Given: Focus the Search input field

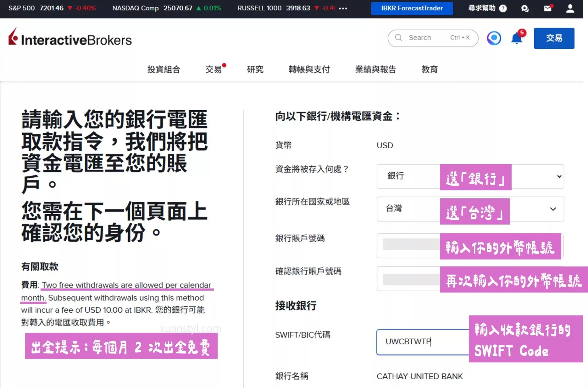Looking at the screenshot, I should click(433, 38).
